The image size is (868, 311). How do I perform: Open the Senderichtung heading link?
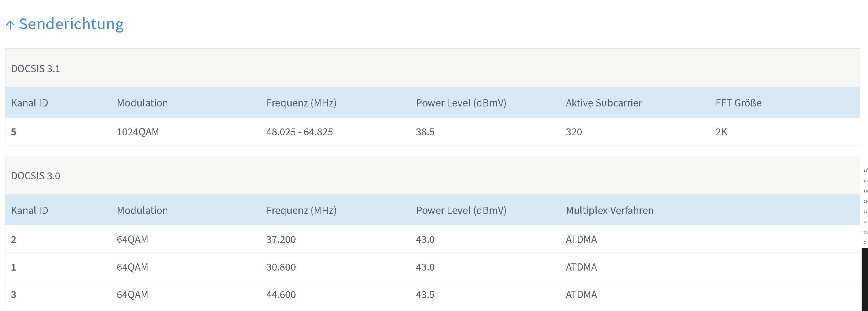tap(71, 24)
